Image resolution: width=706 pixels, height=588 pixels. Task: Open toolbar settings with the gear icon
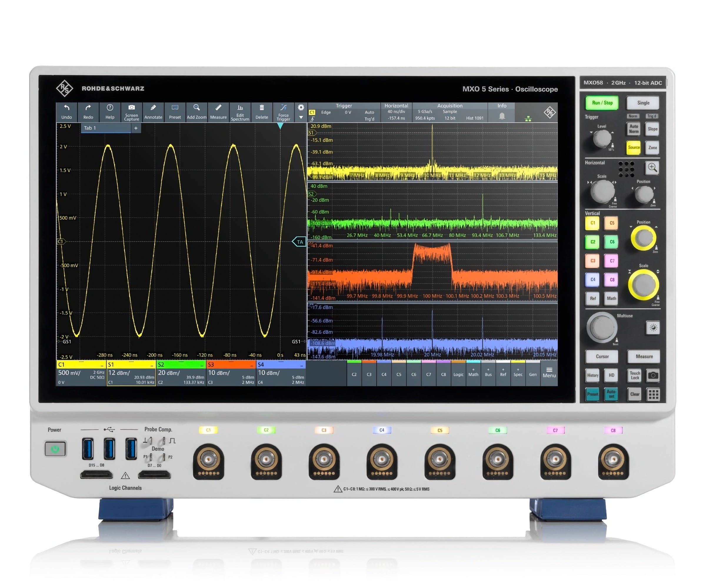pos(301,108)
